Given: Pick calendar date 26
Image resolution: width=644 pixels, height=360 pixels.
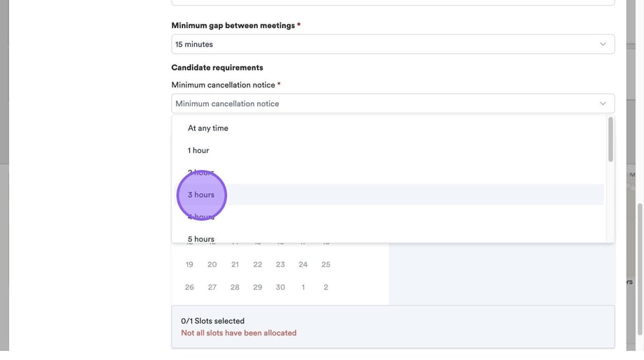Looking at the screenshot, I should [x=189, y=287].
